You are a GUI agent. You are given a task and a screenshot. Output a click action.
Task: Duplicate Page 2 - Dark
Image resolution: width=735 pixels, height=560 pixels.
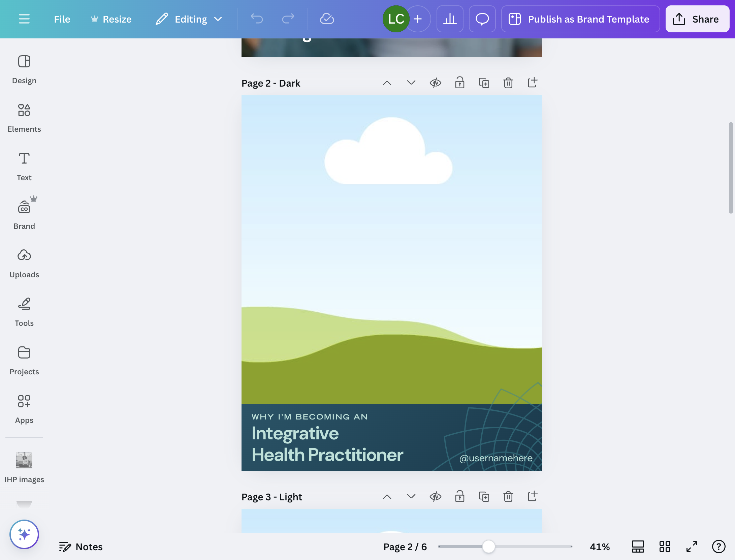coord(484,83)
